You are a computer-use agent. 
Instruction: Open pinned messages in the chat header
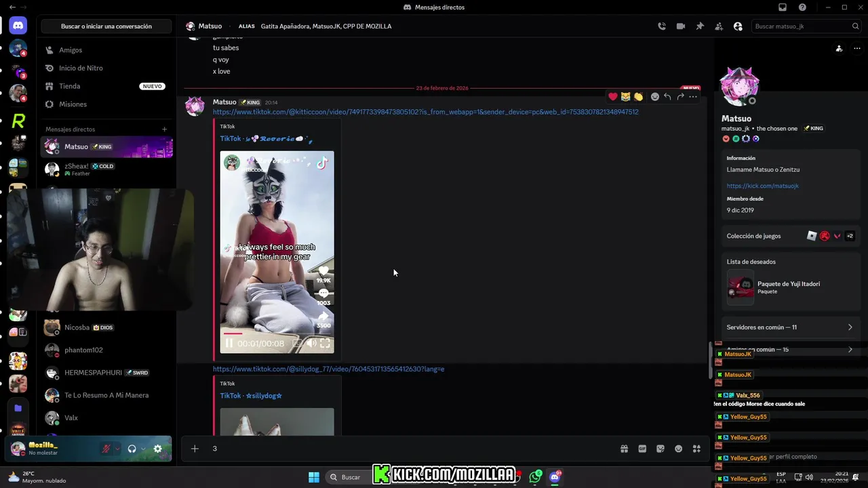(x=700, y=26)
